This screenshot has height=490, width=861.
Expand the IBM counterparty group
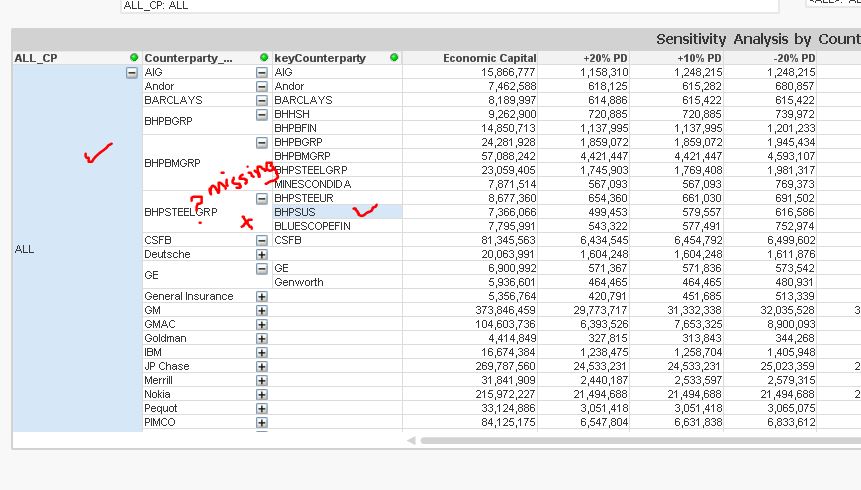[262, 353]
